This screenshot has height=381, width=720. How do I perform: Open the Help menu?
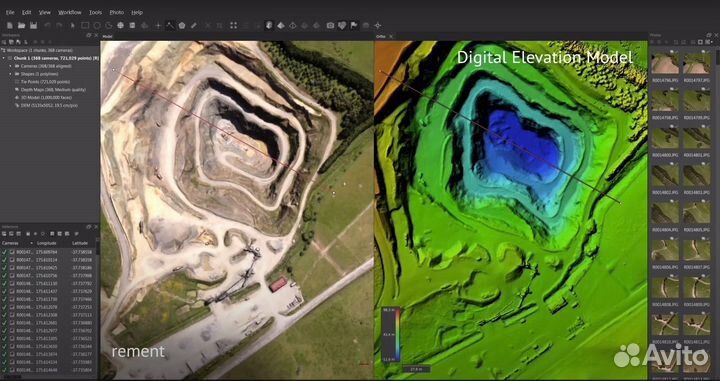click(x=137, y=12)
